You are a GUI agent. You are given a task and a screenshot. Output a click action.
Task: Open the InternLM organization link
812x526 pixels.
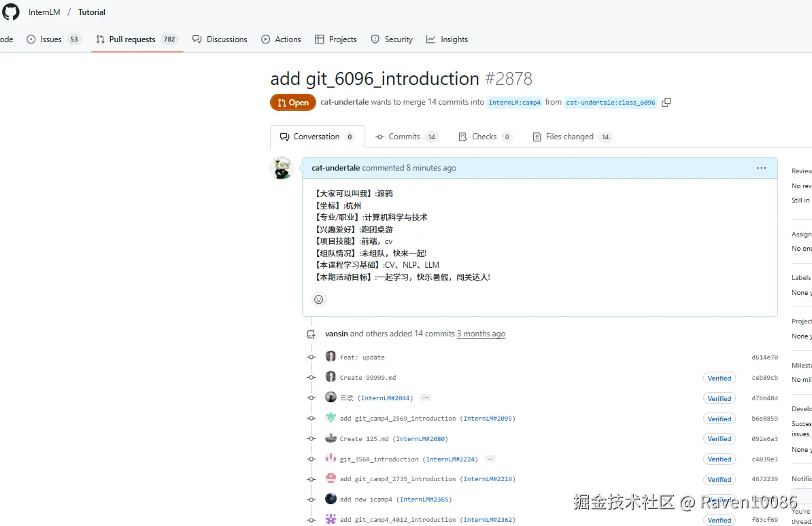click(44, 12)
